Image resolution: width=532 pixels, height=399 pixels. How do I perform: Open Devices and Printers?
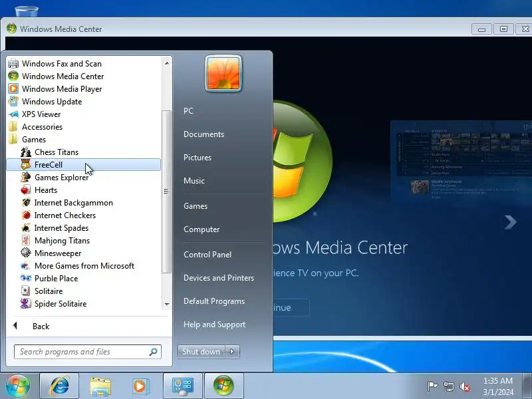coord(219,278)
